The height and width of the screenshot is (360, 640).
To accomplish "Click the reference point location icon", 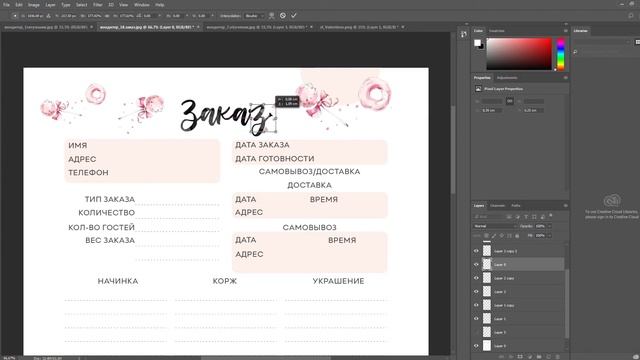I will (15, 16).
